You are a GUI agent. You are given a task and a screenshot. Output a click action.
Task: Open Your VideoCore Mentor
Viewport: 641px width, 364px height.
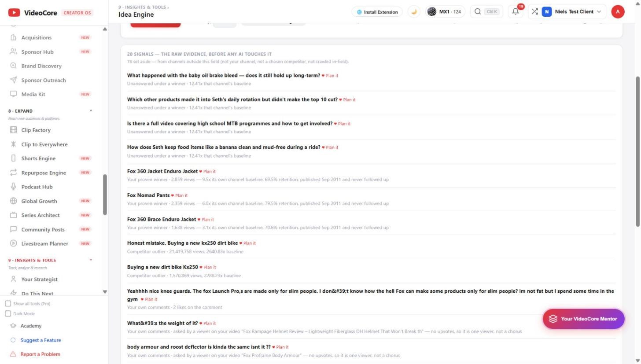[583, 319]
